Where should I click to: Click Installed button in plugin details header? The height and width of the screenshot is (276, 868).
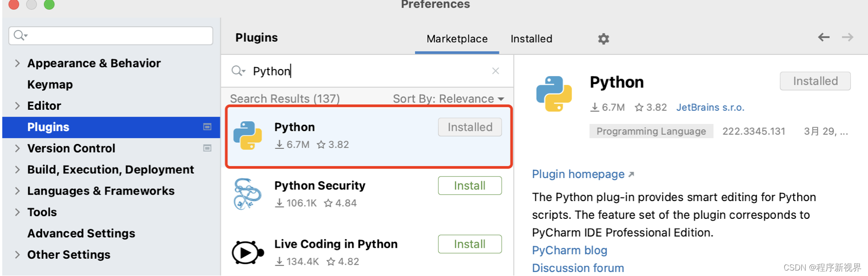(815, 81)
